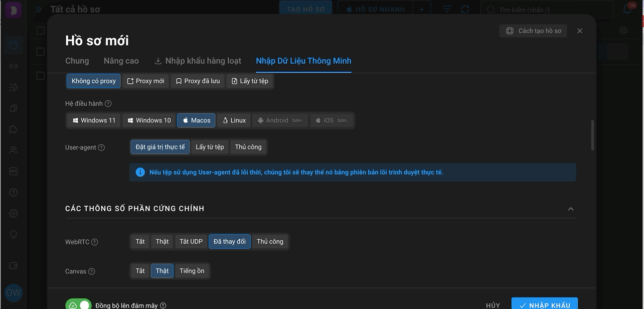
Task: Toggle Đồng bộ lên đám mây switch
Action: click(x=78, y=304)
